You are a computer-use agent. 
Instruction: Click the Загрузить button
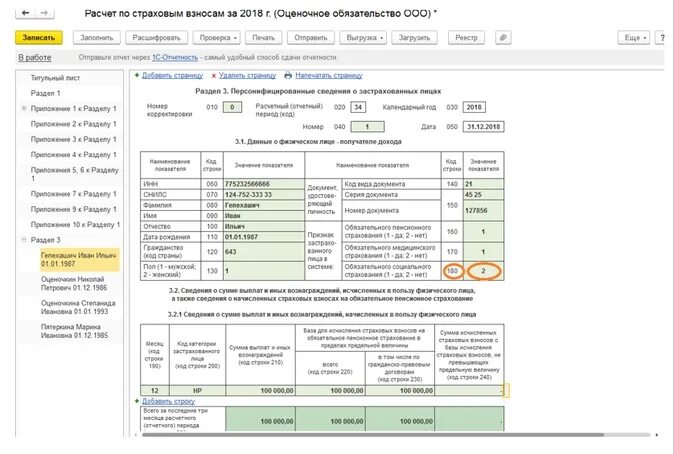point(414,37)
